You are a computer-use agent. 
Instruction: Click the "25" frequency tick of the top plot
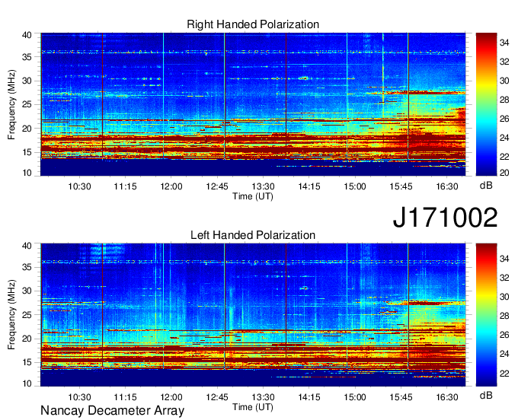coord(27,104)
